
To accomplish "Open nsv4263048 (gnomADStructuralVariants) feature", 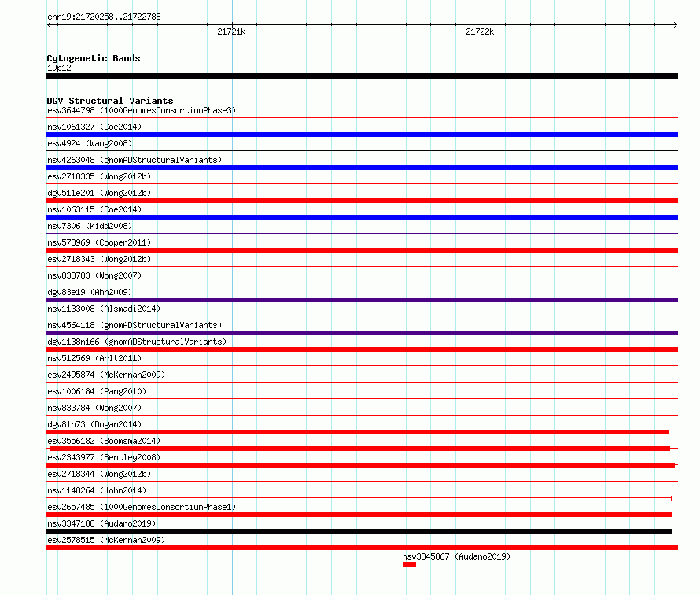I will [x=362, y=168].
